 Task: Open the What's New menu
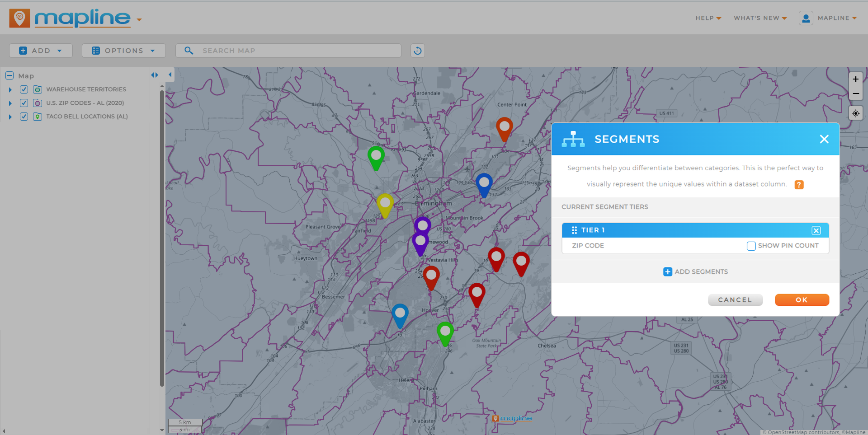(x=760, y=18)
